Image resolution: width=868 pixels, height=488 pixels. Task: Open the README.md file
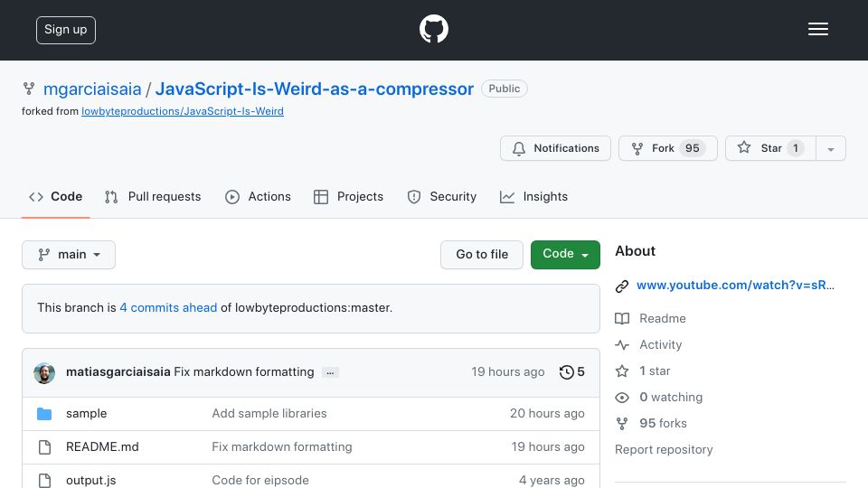click(x=102, y=446)
